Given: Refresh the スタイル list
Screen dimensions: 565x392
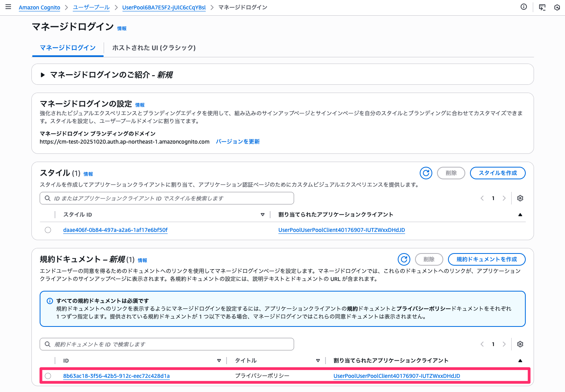Looking at the screenshot, I should tap(426, 173).
